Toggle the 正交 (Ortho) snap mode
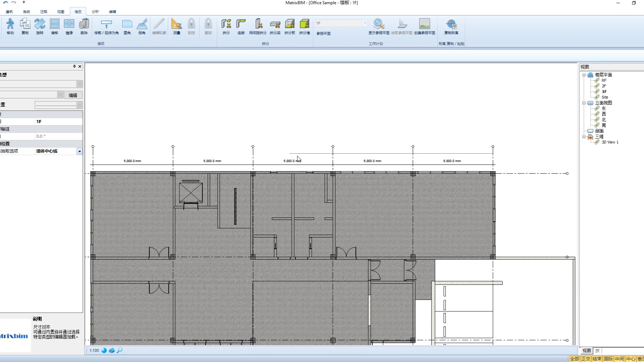This screenshot has width=644, height=362. click(586, 359)
